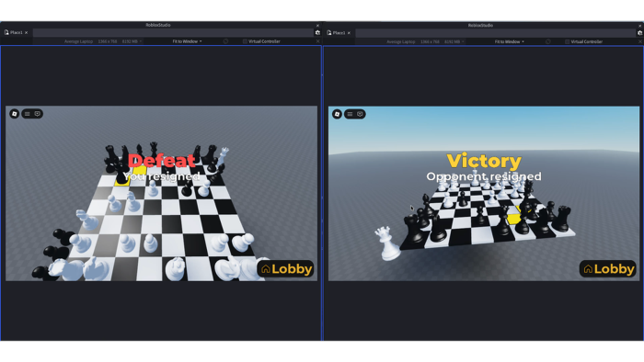This screenshot has height=362, width=644.
Task: Close Place1 tab in right Studio window
Action: tap(349, 33)
